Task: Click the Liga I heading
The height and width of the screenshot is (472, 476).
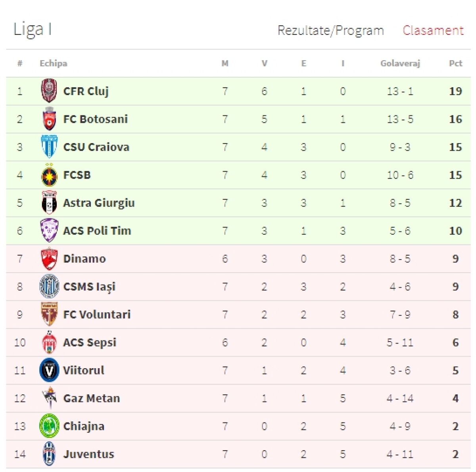Action: click(33, 29)
